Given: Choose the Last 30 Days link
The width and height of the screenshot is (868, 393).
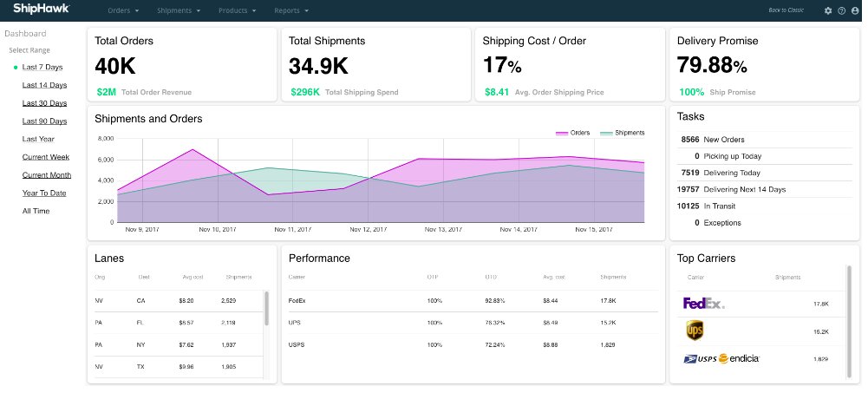Looking at the screenshot, I should tap(44, 103).
